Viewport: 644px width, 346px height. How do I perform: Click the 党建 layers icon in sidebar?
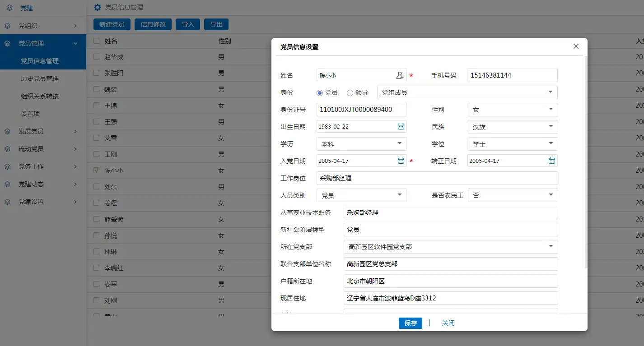pos(9,8)
